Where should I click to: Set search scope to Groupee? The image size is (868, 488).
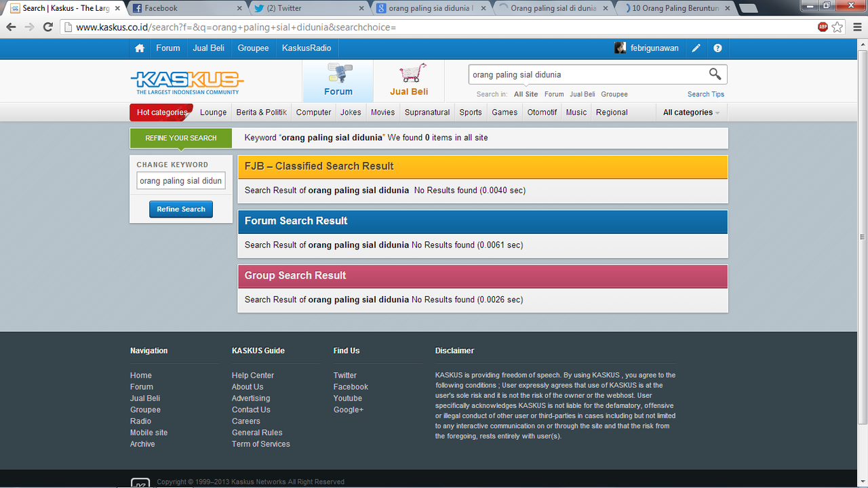tap(614, 94)
